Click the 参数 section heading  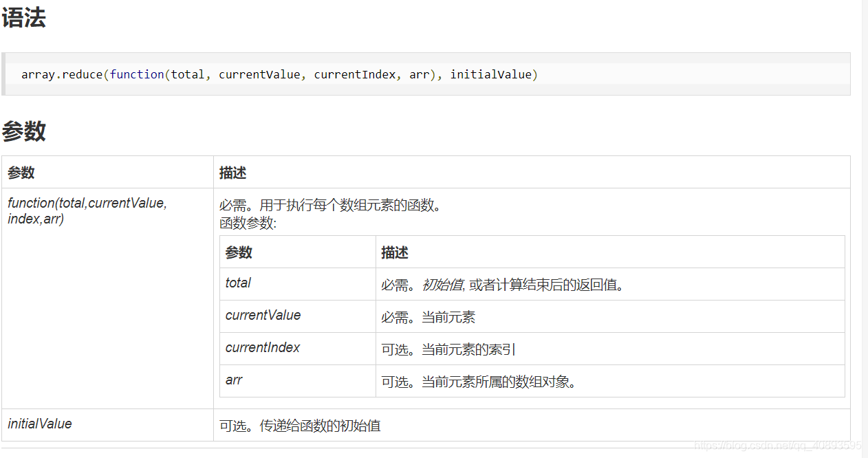(23, 131)
